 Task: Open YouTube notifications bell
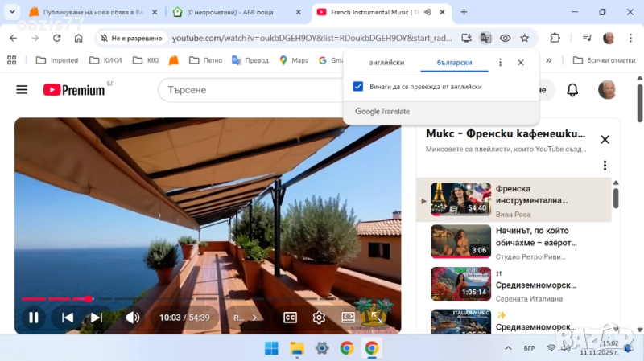click(x=572, y=90)
